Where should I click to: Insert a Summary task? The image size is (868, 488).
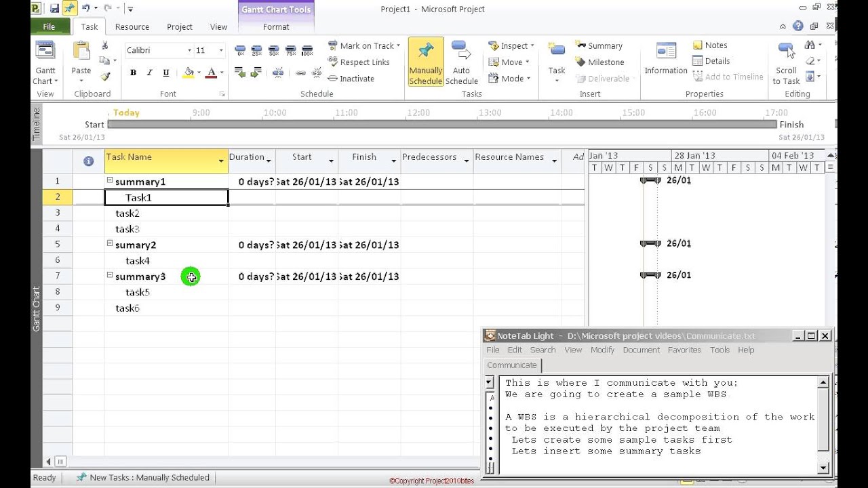(599, 45)
